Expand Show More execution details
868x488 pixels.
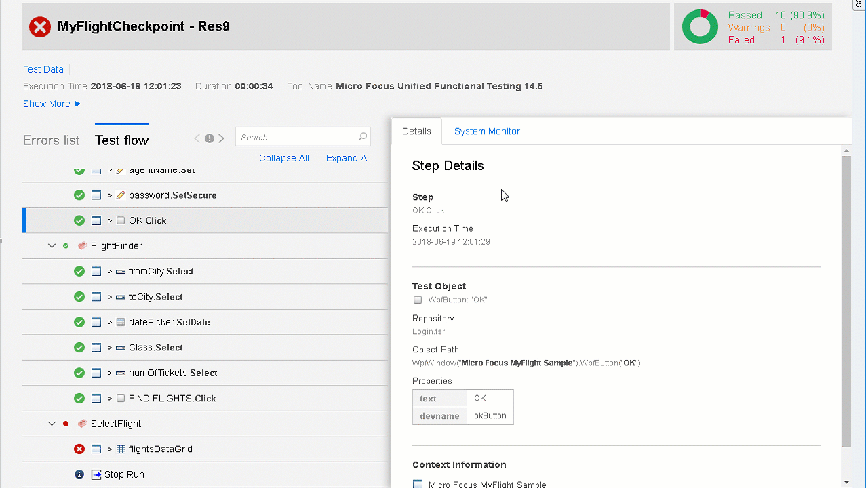[x=52, y=104]
